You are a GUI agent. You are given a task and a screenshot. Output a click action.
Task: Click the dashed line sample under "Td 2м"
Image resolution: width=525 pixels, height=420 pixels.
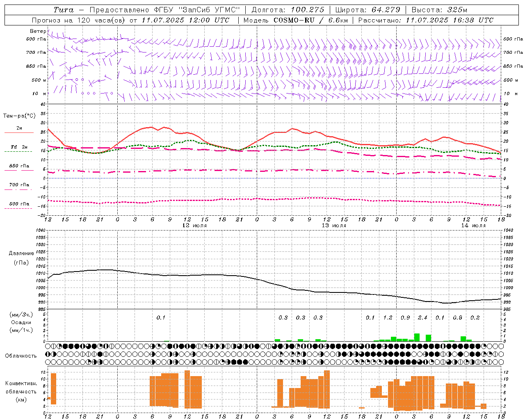18,152
